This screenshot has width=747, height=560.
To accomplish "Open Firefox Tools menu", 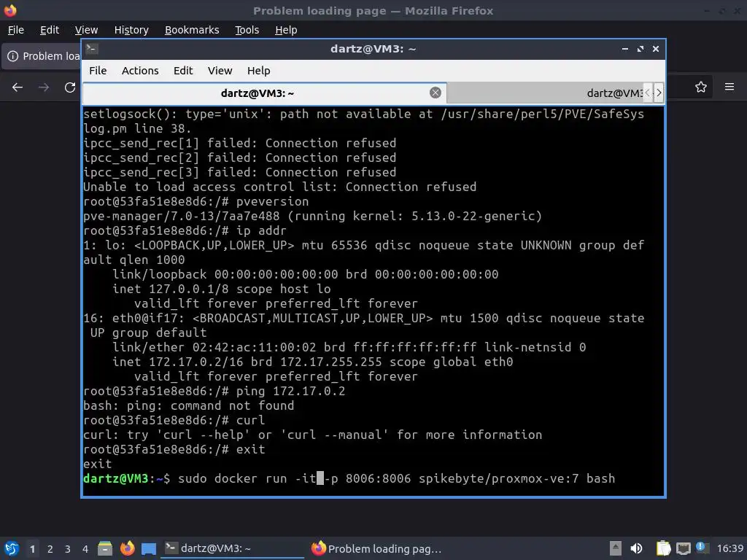I will coord(247,30).
